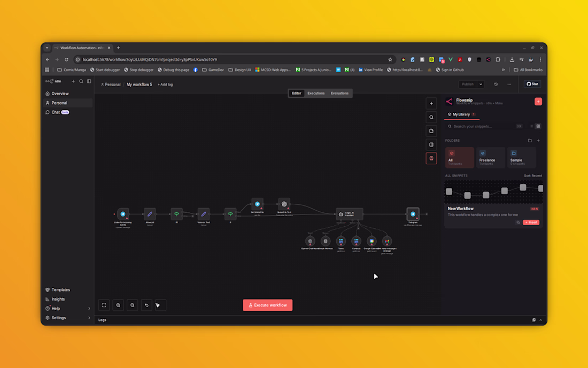The image size is (588, 368).
Task: Open the Speech to Text OpenAI node
Action: 284,204
